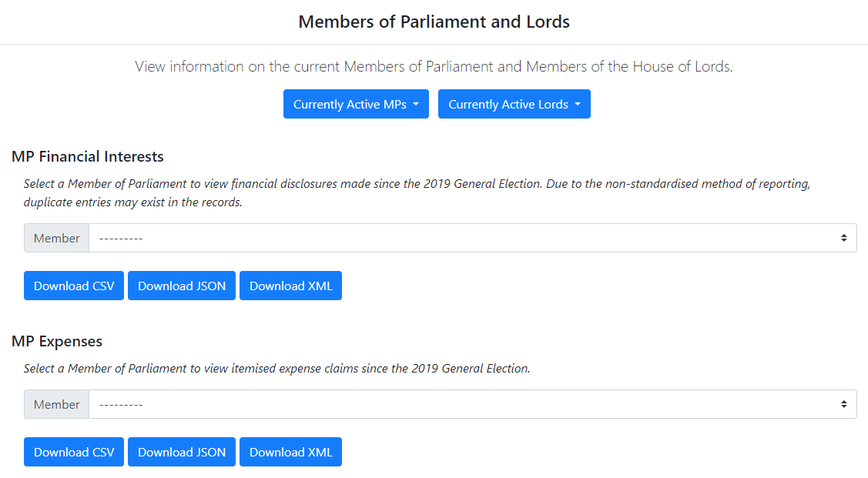Download JSON of MP Financial Interests
This screenshot has width=868, height=478.
(x=182, y=286)
